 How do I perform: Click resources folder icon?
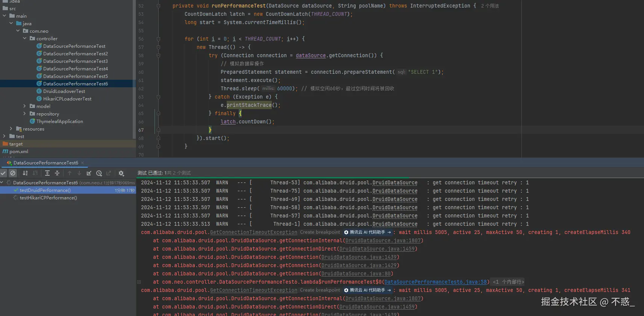[19, 129]
